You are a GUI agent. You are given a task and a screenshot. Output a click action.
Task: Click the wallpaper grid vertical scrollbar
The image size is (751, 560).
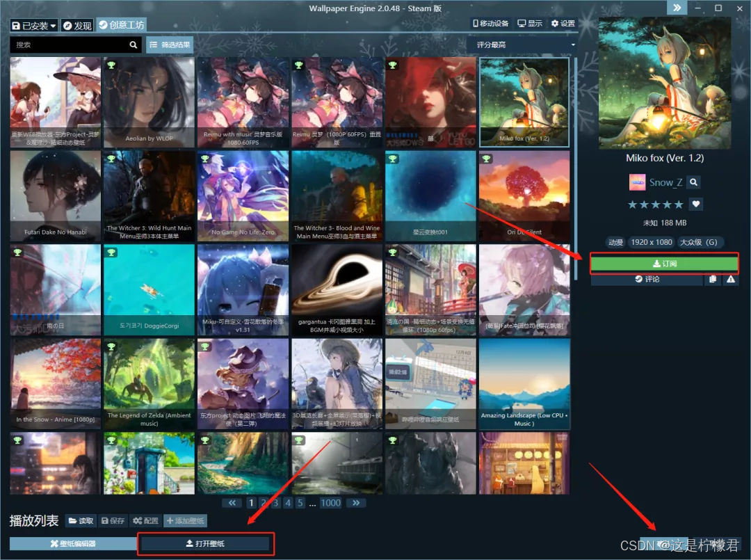(x=575, y=168)
